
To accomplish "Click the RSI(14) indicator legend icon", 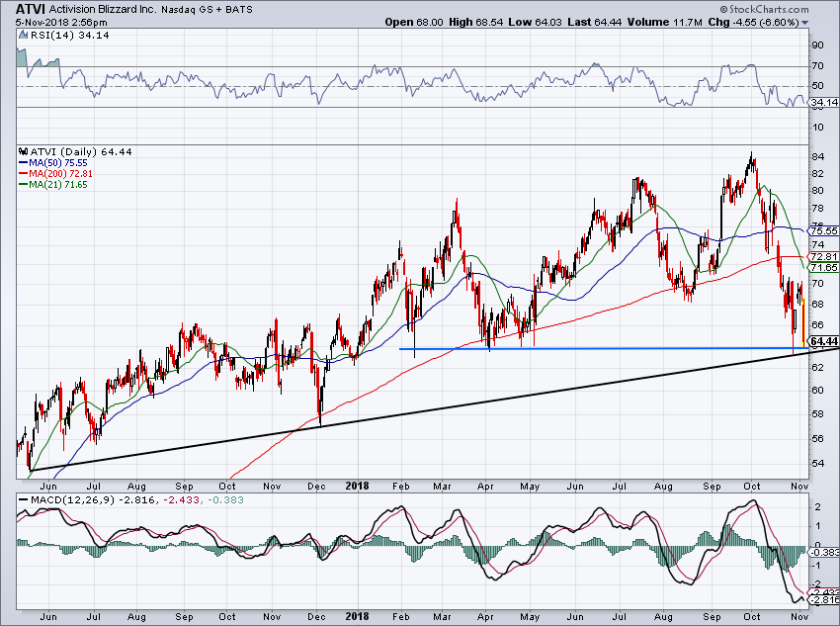I will click(x=23, y=35).
